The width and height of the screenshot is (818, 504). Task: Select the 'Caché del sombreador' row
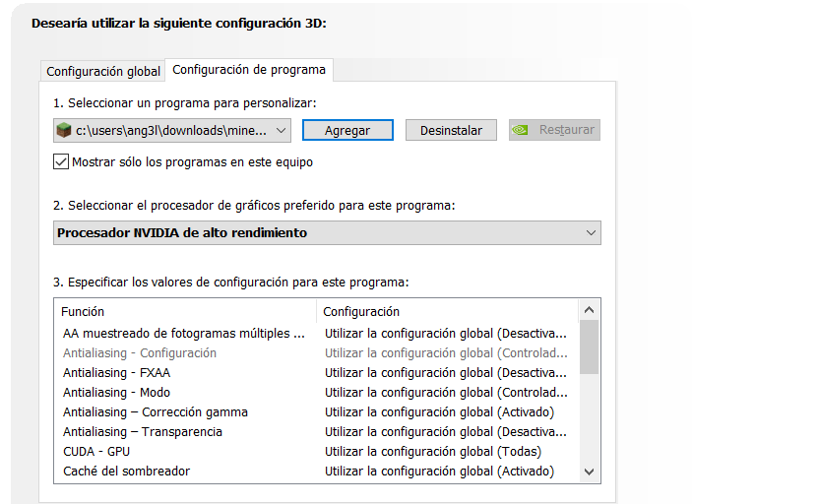(x=316, y=472)
